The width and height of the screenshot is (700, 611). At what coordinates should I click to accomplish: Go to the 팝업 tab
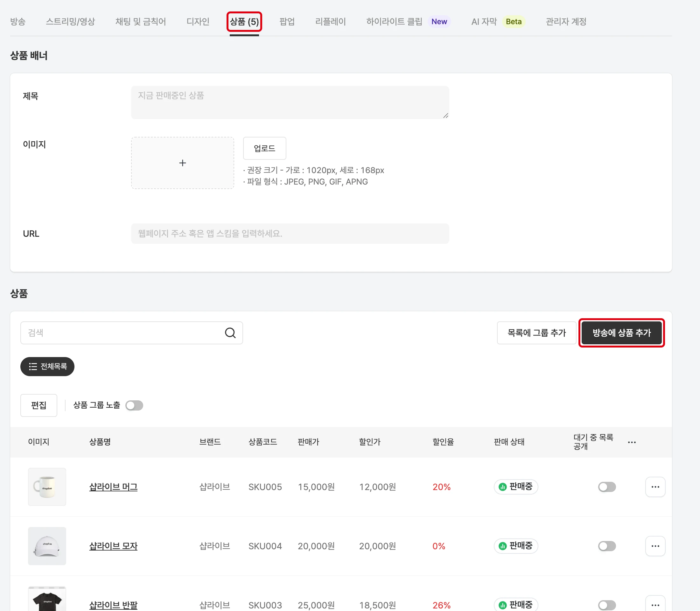tap(287, 22)
